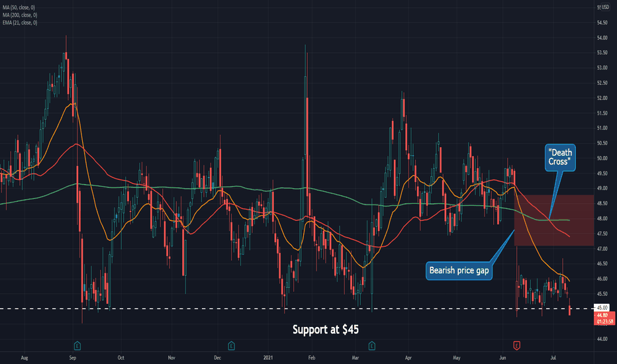Image resolution: width=617 pixels, height=364 pixels.
Task: Click the 46.00 price axis label
Action: pos(602,279)
